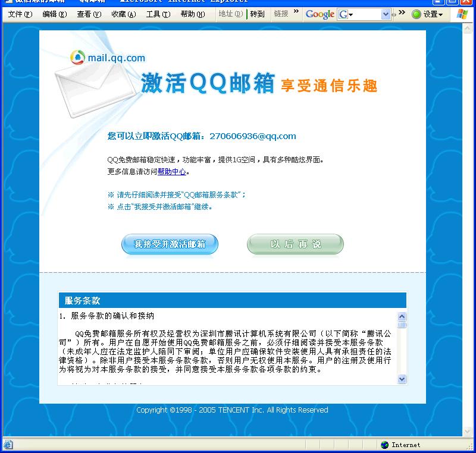Click the Google toolbar logo
Image resolution: width=476 pixels, height=453 pixels.
point(320,14)
